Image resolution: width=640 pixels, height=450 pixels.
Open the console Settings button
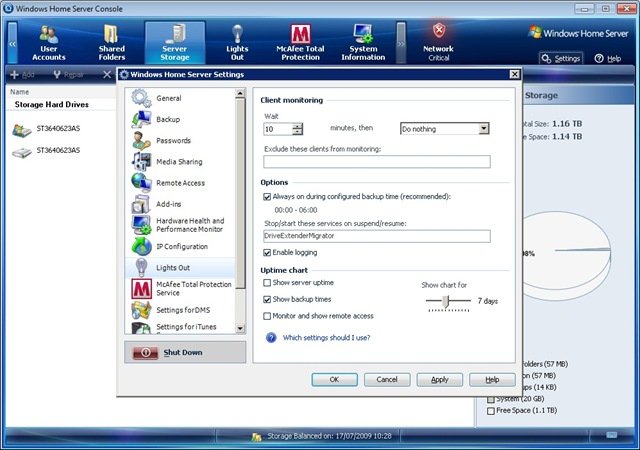click(561, 59)
